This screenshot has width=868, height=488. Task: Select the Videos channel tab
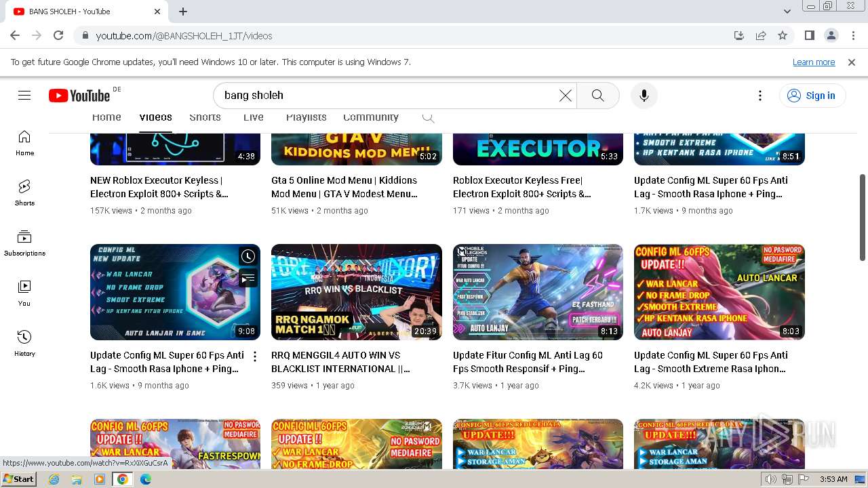click(156, 117)
